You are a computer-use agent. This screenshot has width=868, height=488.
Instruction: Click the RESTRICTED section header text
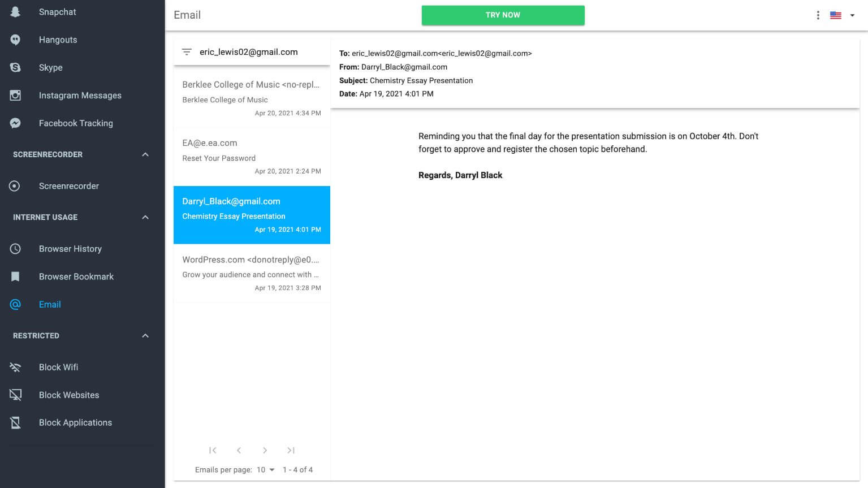click(36, 336)
